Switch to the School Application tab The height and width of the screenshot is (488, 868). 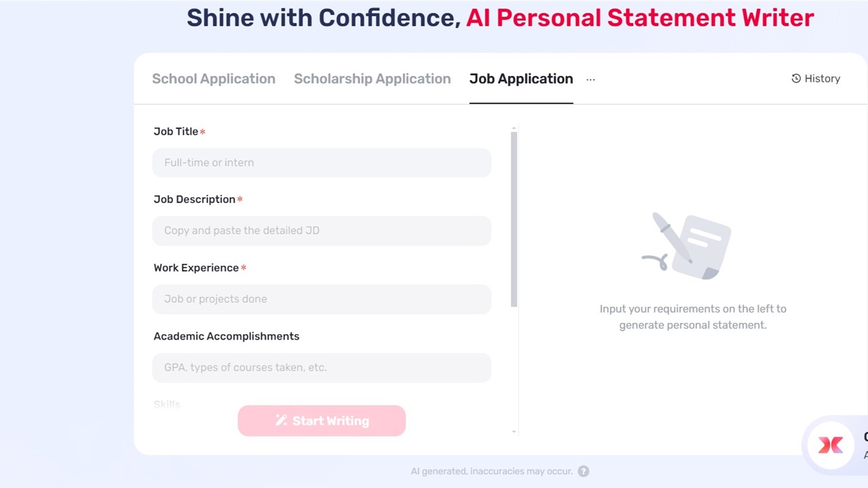click(x=214, y=79)
